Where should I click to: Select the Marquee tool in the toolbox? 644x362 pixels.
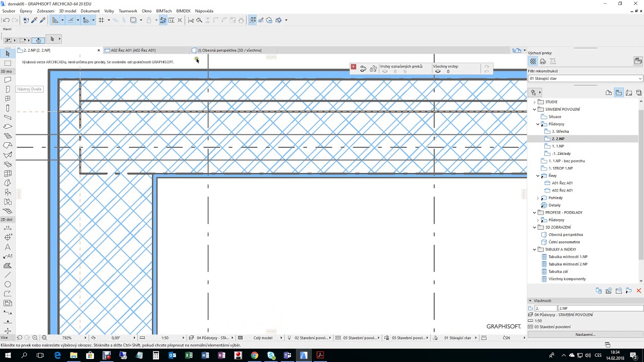(x=8, y=63)
